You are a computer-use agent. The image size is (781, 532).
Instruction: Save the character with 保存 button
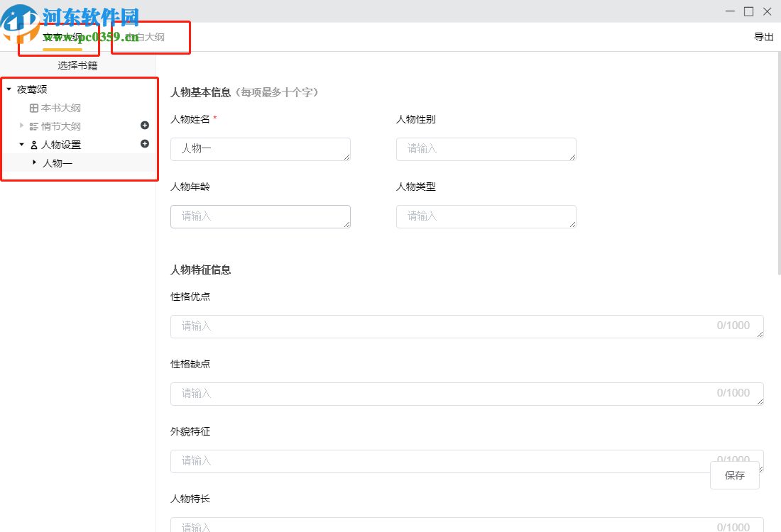point(735,475)
